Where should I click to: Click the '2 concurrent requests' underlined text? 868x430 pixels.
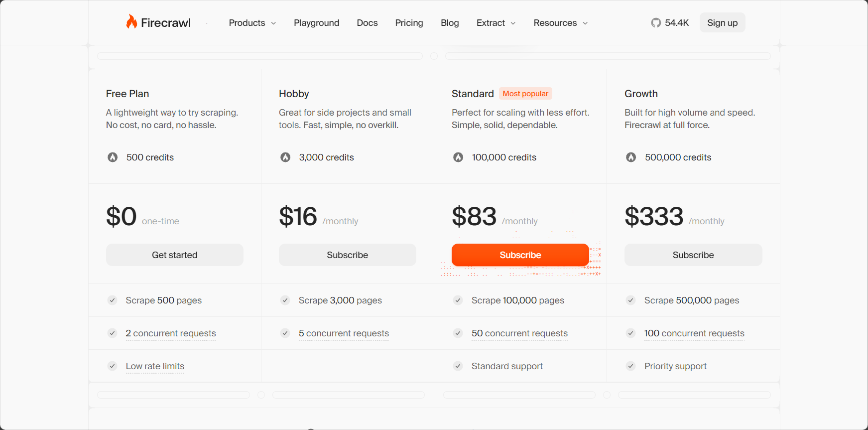(171, 333)
